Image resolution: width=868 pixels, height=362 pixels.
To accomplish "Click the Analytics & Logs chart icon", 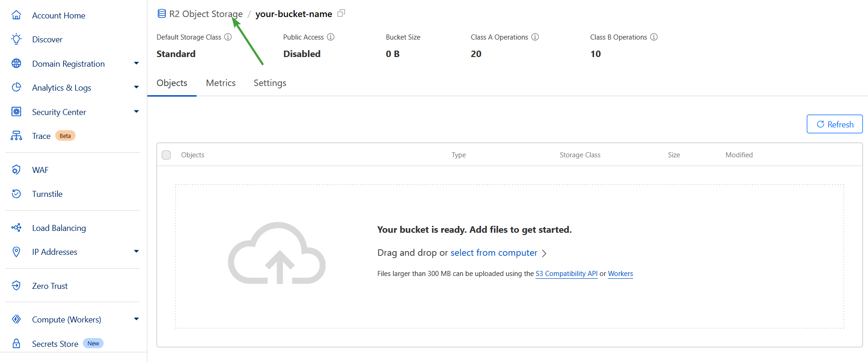I will tap(16, 87).
